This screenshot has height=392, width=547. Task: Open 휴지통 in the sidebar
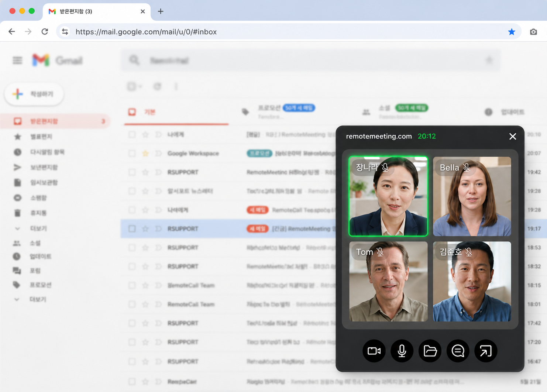[39, 213]
